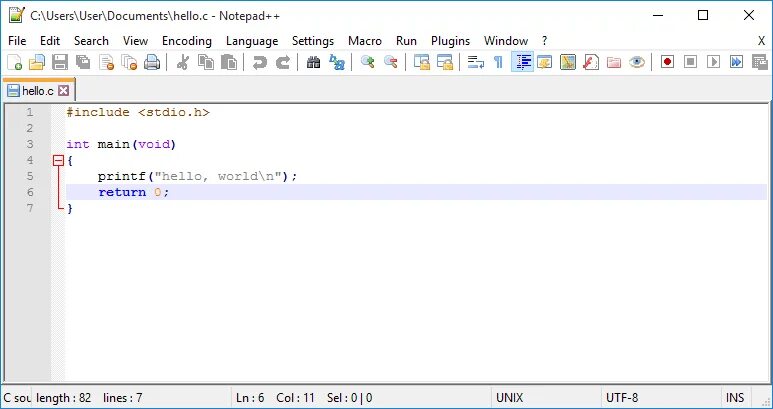Click the UTF-8 encoding status field
Screen dimensions: 773x409
point(661,398)
